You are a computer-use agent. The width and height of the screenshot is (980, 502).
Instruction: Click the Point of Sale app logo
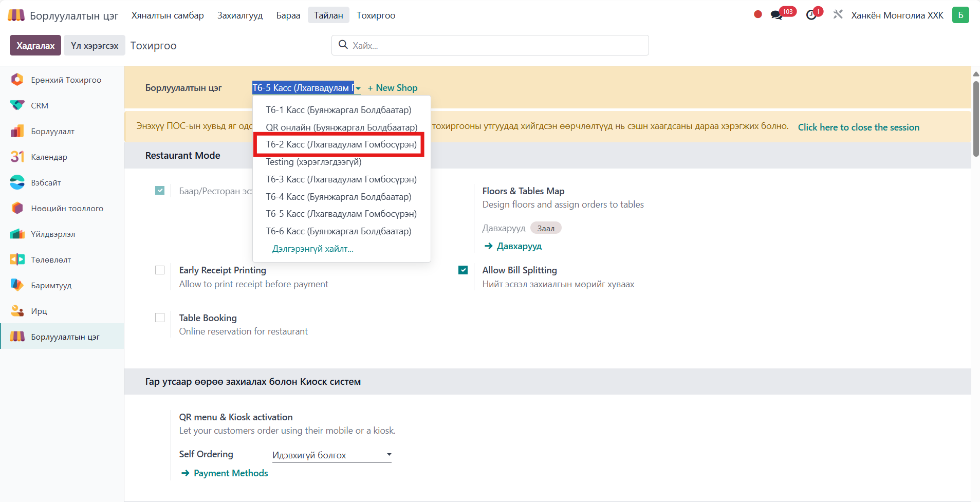coord(16,15)
